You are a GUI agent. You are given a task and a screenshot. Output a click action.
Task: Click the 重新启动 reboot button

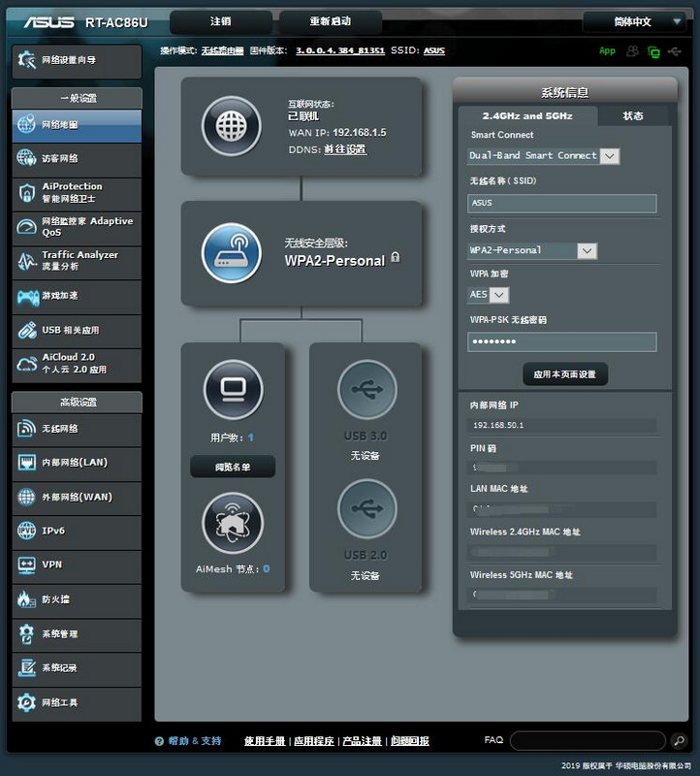pos(331,21)
